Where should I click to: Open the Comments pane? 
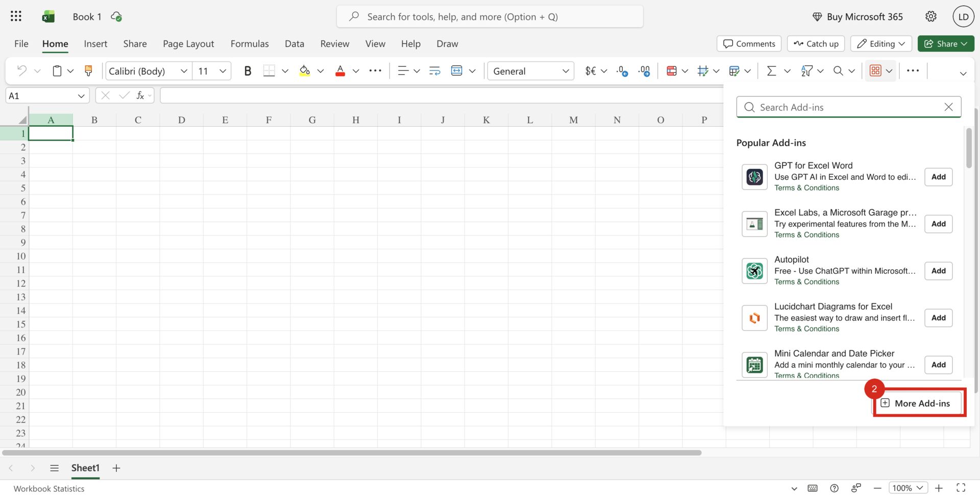click(749, 43)
